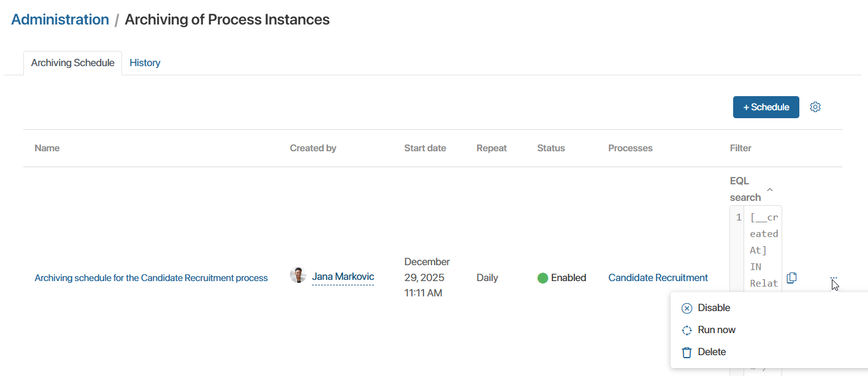Open the table settings gear icon

(815, 107)
